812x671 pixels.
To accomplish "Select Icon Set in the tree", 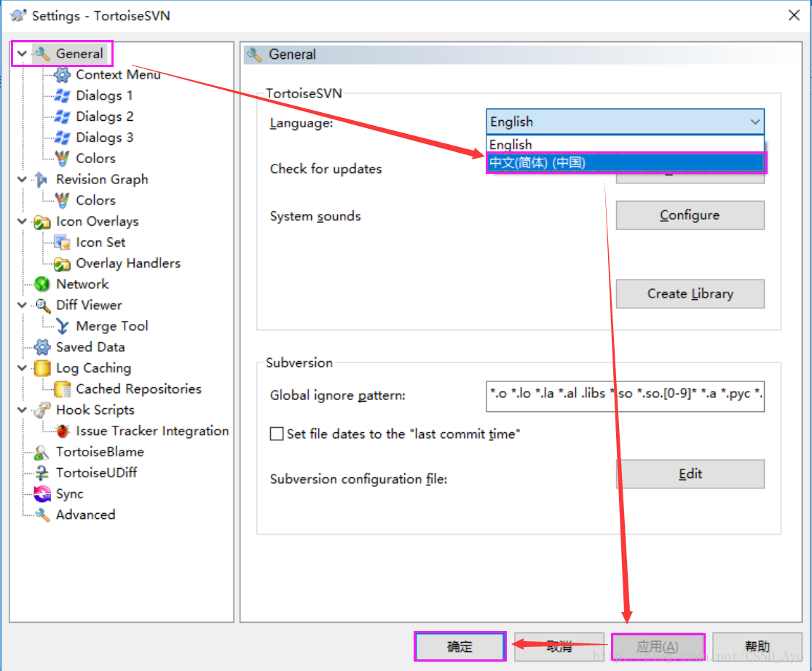I will point(100,242).
